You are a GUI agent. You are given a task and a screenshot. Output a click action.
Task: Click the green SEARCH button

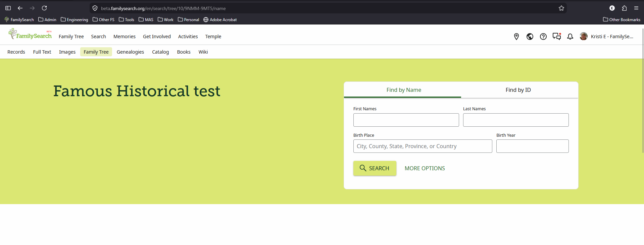pos(375,168)
